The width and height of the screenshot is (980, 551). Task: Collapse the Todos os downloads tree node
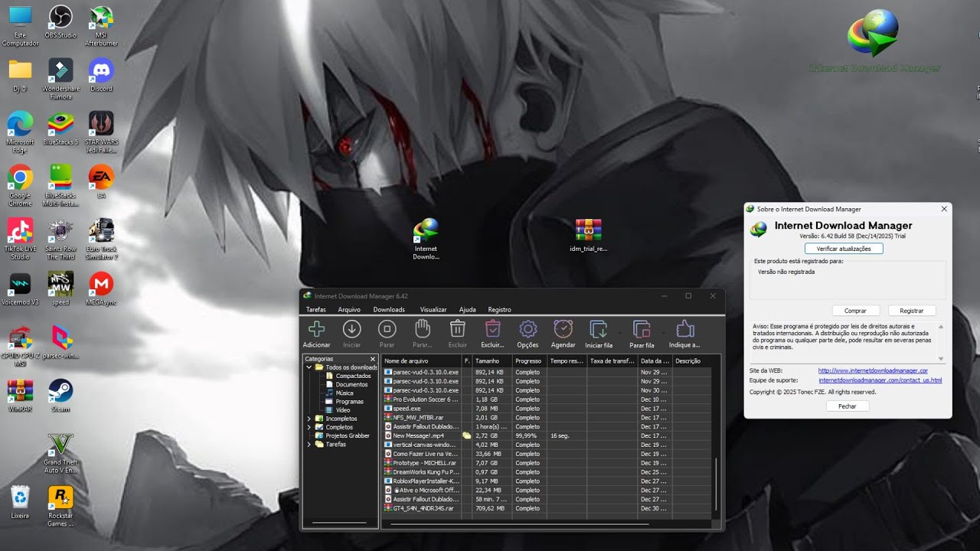click(x=309, y=367)
